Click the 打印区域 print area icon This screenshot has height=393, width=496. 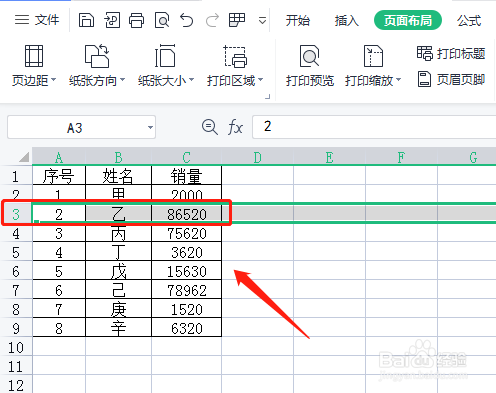click(x=235, y=56)
